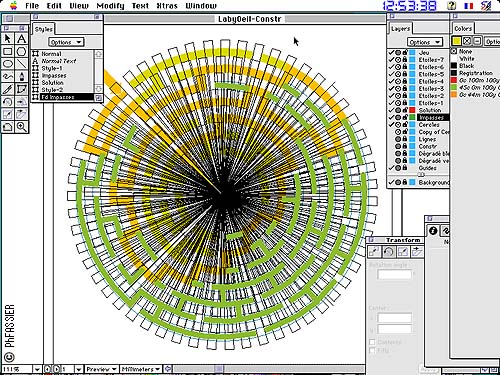
Task: Select the Line tool
Action: [22, 64]
